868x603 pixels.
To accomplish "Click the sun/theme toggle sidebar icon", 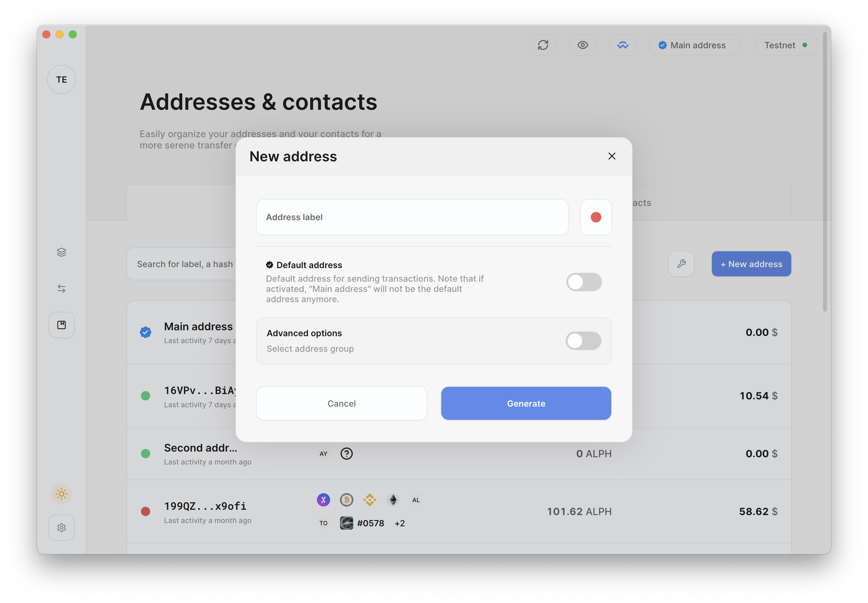I will click(62, 493).
